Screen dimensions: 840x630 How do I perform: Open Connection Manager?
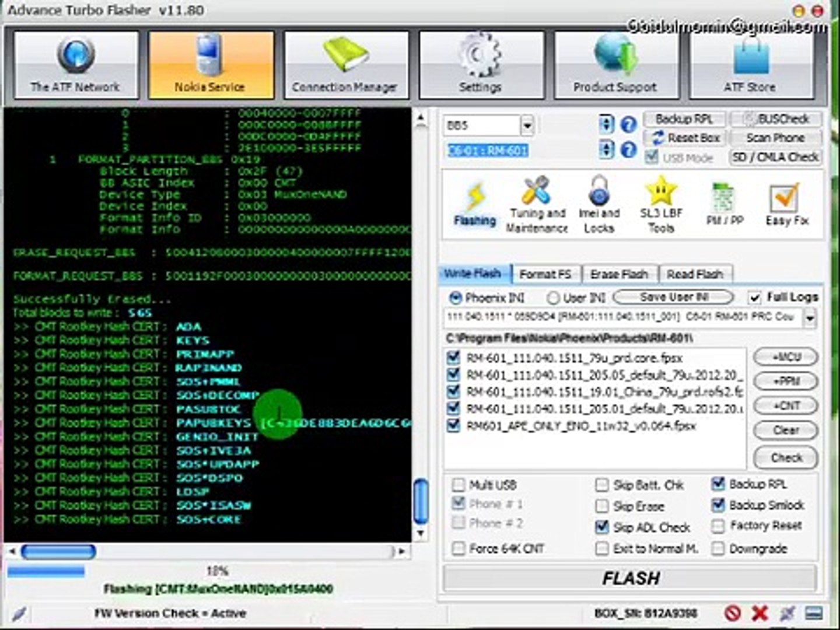345,65
